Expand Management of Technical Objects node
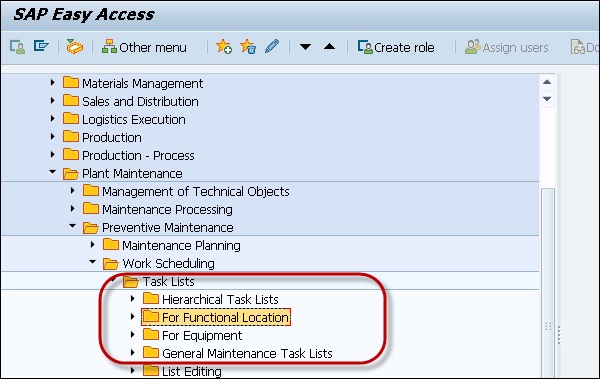 (73, 190)
